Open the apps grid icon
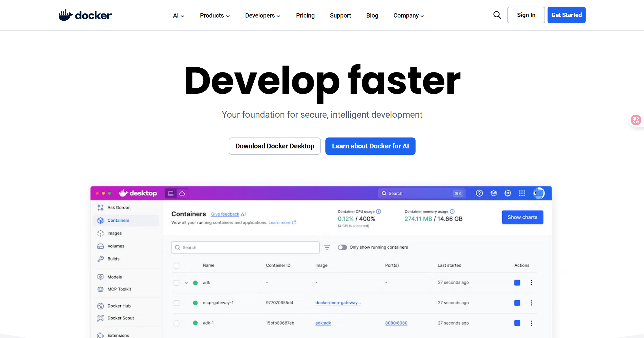The height and width of the screenshot is (338, 644). point(522,193)
